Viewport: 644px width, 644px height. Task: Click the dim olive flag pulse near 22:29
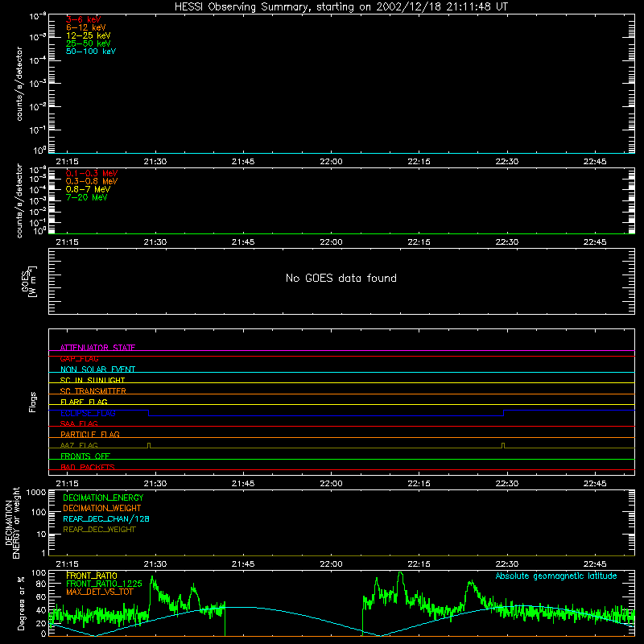click(502, 446)
